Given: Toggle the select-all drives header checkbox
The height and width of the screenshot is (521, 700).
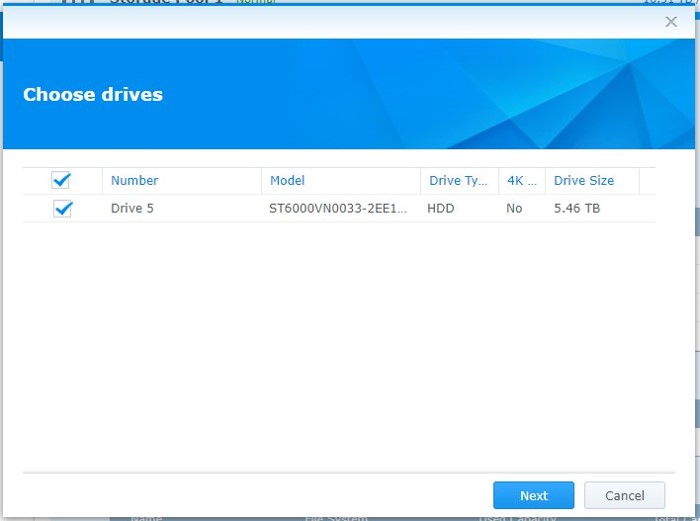Looking at the screenshot, I should coord(61,180).
